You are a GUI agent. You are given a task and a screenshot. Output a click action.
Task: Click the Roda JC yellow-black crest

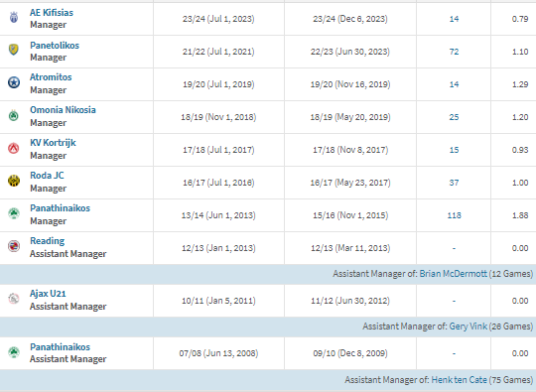(14, 181)
